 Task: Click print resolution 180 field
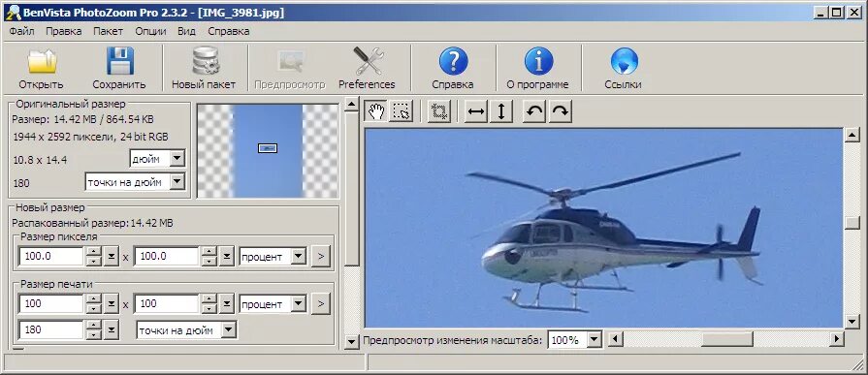[x=51, y=330]
